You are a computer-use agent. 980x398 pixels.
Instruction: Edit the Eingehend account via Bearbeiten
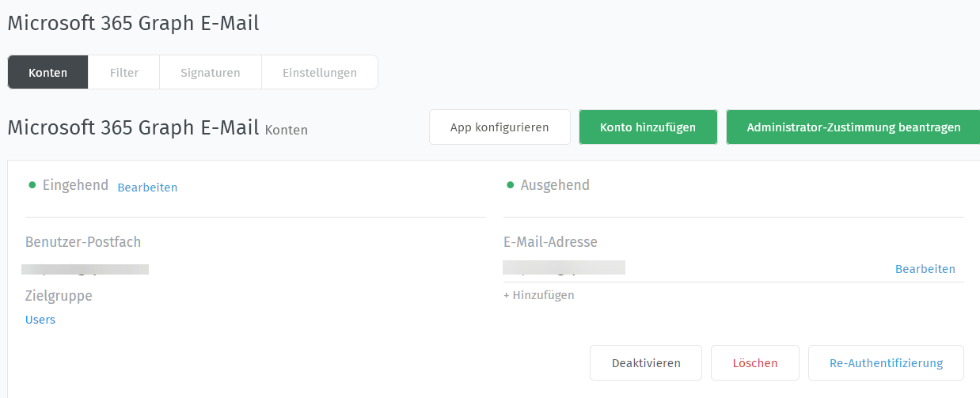147,188
